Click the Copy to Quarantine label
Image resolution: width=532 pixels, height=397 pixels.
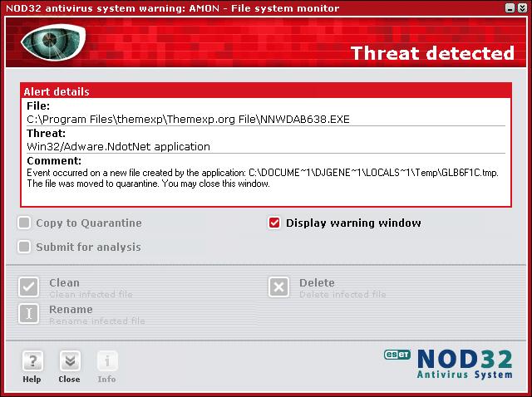(89, 223)
